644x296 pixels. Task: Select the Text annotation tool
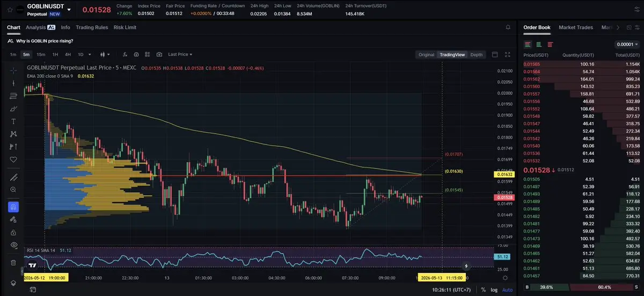click(x=13, y=121)
